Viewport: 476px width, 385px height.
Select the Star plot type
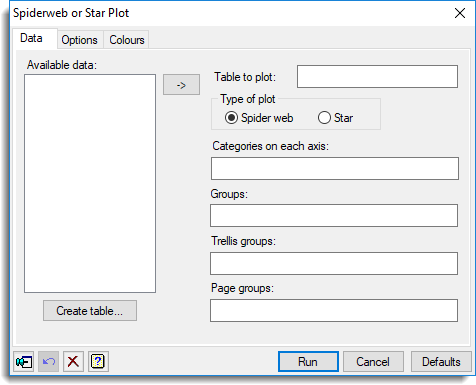click(x=324, y=118)
